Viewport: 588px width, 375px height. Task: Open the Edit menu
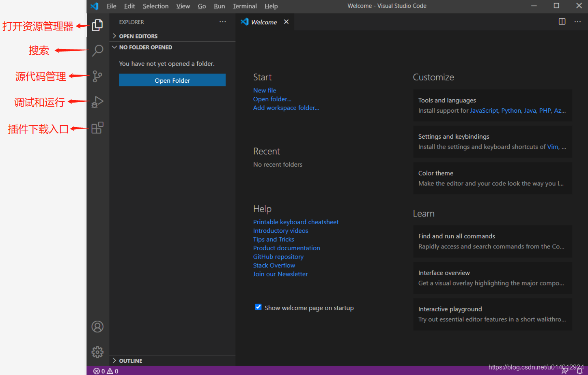point(129,6)
